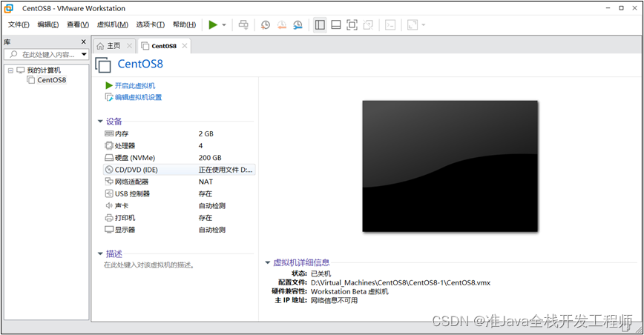This screenshot has height=335, width=644.
Task: Close the library panel
Action: point(83,42)
